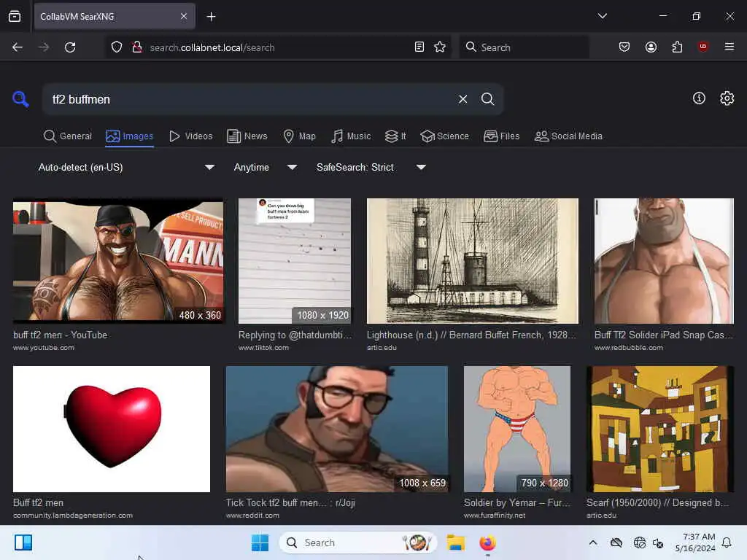Open the Firefox account icon
The width and height of the screenshot is (747, 560).
[651, 47]
